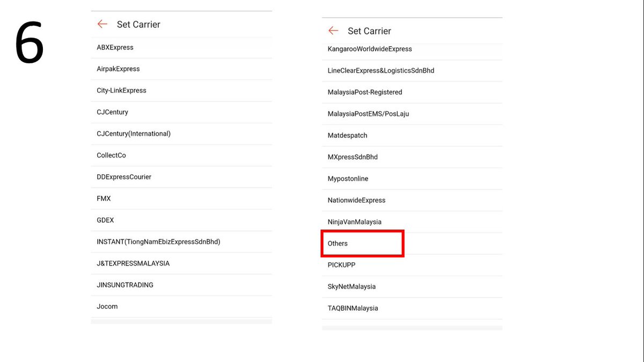644x362 pixels.
Task: Pick JINSUNGTRADING carrier
Action: pos(181,285)
